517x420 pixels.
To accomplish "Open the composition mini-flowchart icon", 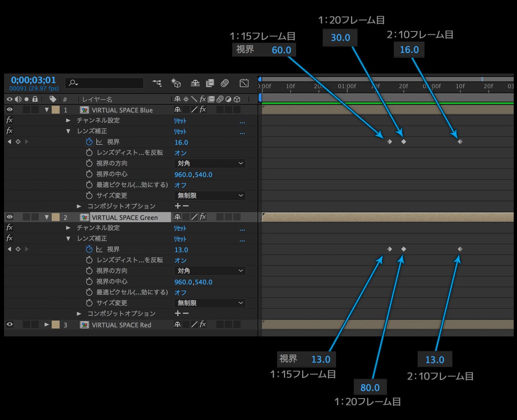I will [x=157, y=83].
